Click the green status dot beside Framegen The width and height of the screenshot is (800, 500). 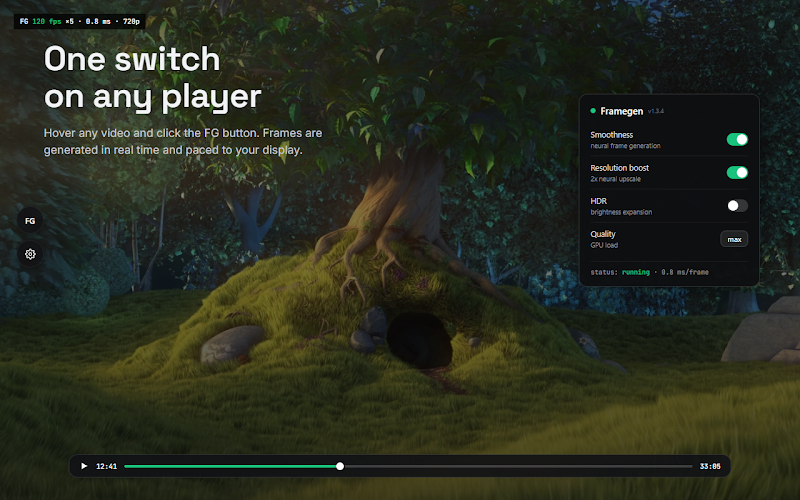593,111
